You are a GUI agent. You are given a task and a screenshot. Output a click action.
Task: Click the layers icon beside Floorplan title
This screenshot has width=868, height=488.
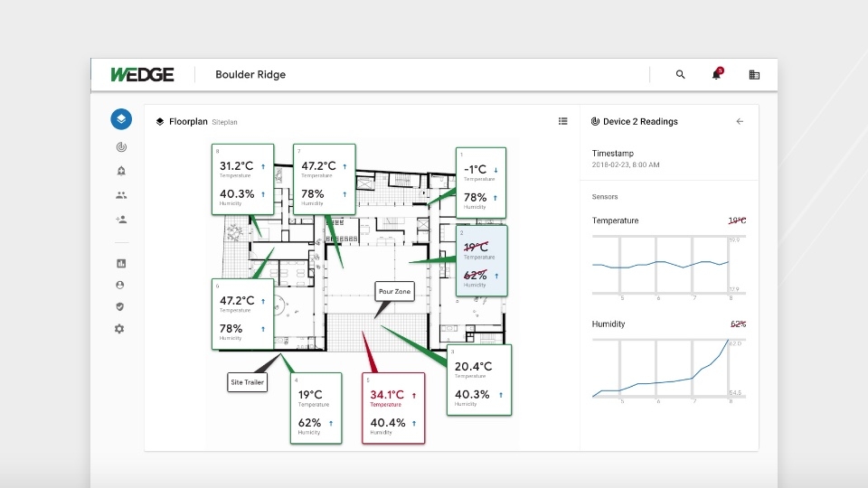point(160,122)
